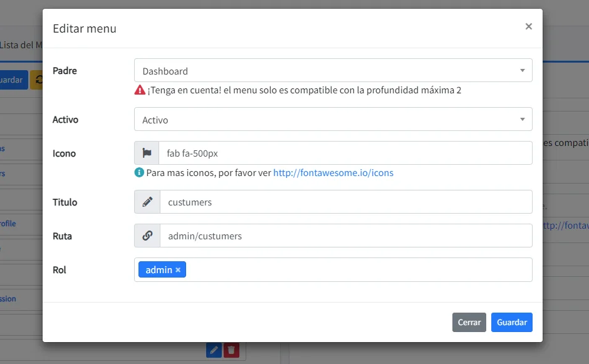Close the Editar menu dialog with X

[x=528, y=26]
